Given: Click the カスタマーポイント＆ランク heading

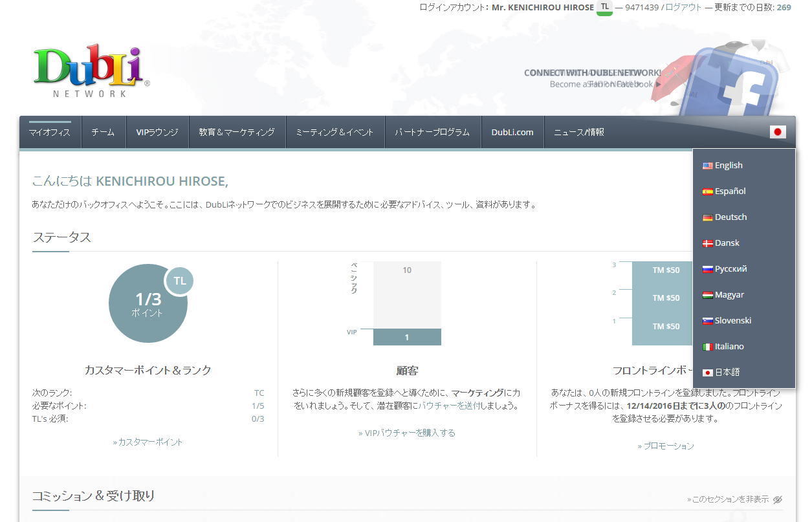Looking at the screenshot, I should (148, 371).
